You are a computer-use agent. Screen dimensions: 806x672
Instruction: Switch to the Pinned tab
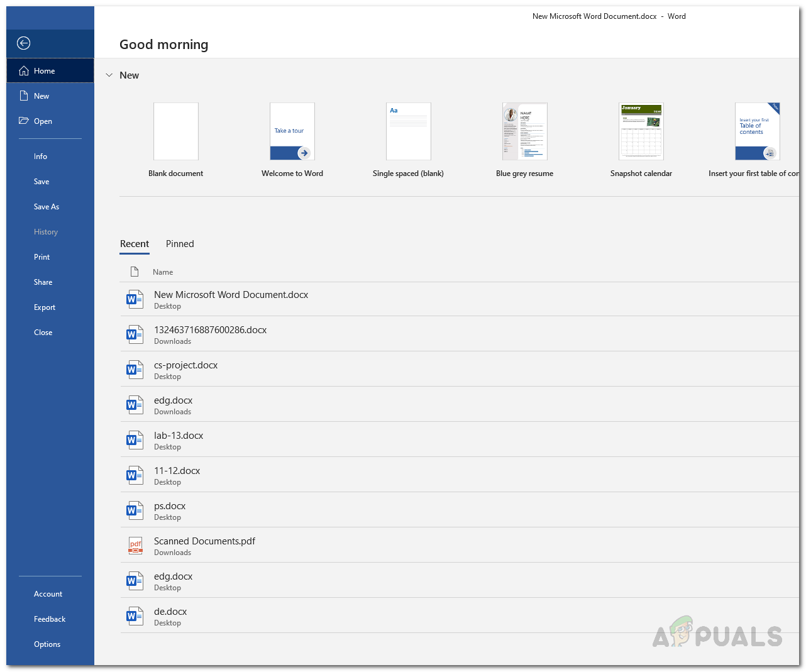point(180,244)
